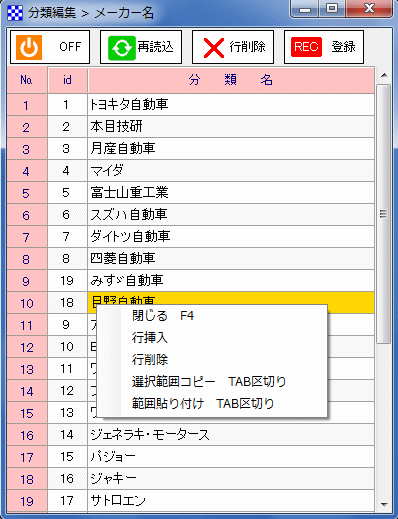Click the red REC register icon
The image size is (398, 519).
[306, 47]
